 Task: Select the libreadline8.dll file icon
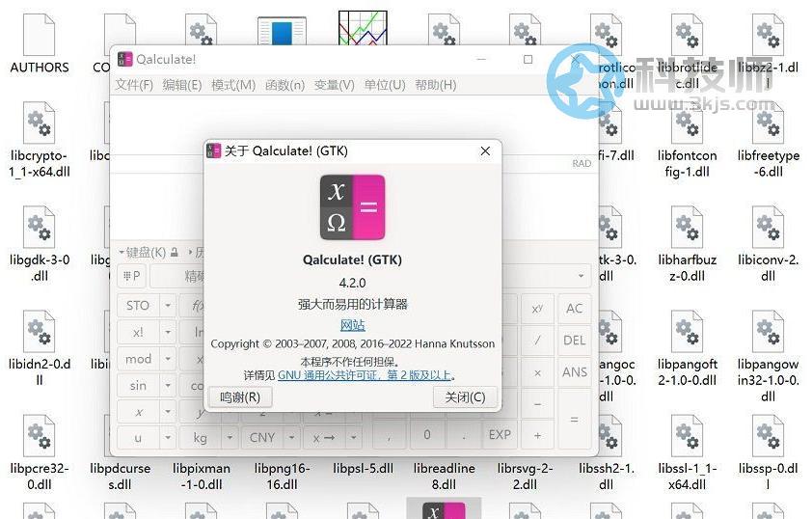[444, 476]
